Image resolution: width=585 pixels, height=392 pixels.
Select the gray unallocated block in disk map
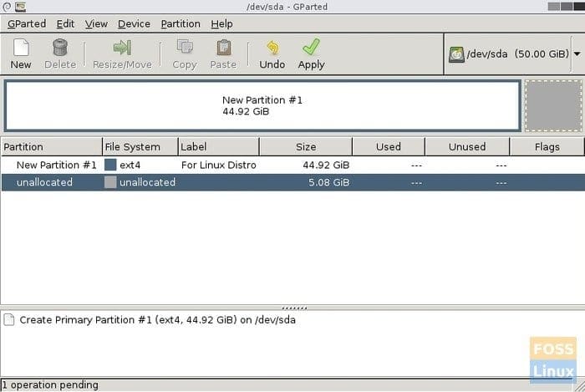[553, 105]
